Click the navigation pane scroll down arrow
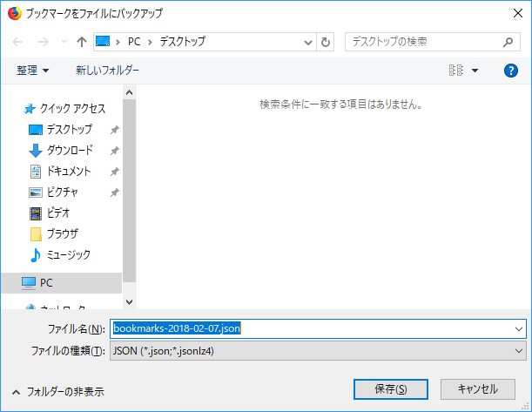Screen dimensions: 532x412 point(129,301)
